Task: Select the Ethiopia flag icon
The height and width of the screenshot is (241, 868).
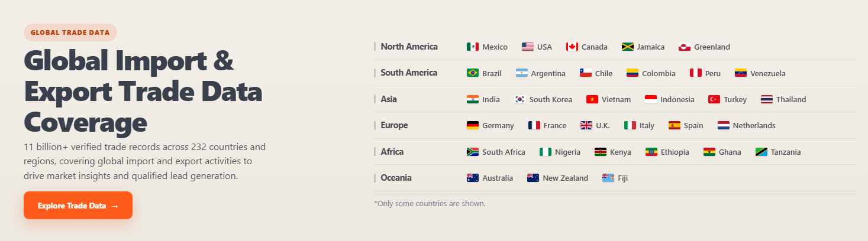Action: click(x=651, y=152)
